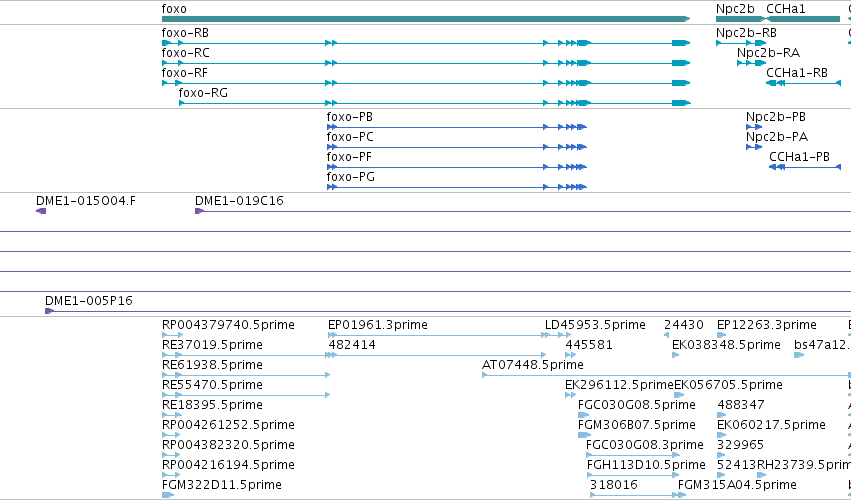Select EST RP004379740.5prime
The height and width of the screenshot is (500, 851).
coord(228,325)
